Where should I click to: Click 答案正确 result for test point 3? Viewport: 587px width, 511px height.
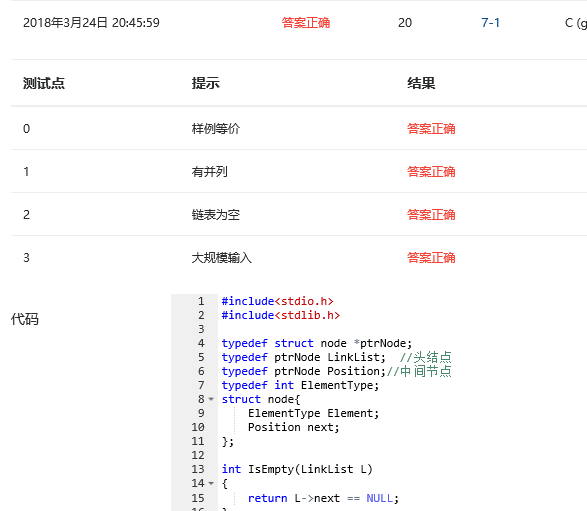431,258
